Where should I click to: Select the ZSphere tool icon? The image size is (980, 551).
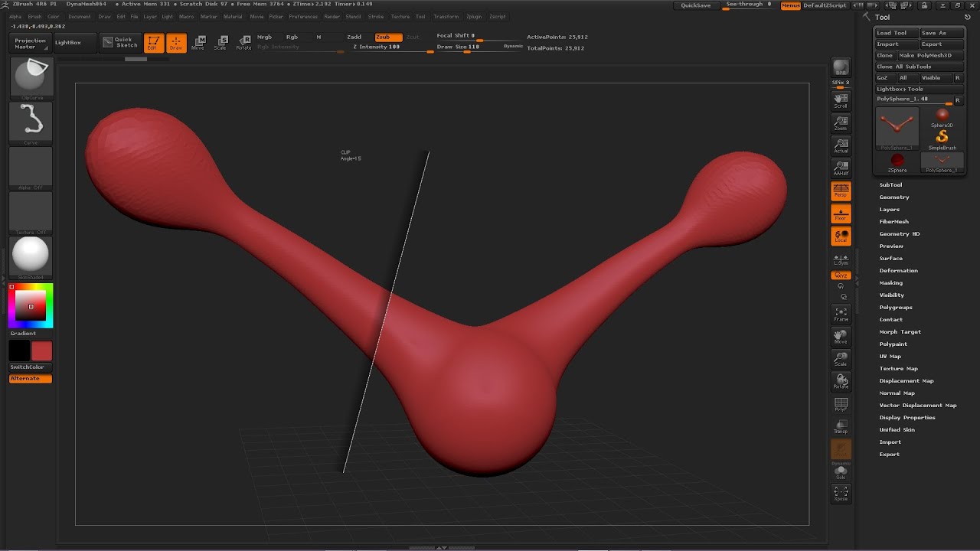897,163
